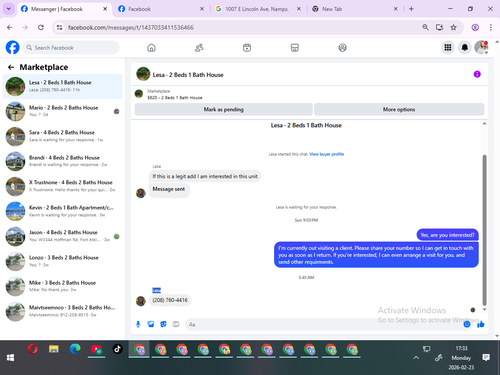The width and height of the screenshot is (500, 375).
Task: Attach a photo with the image icon
Action: [151, 324]
